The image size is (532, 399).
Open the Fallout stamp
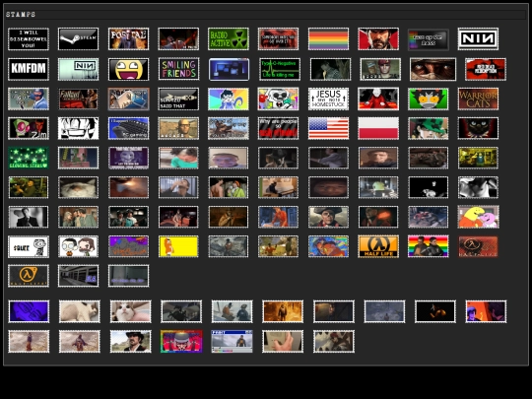79,99
